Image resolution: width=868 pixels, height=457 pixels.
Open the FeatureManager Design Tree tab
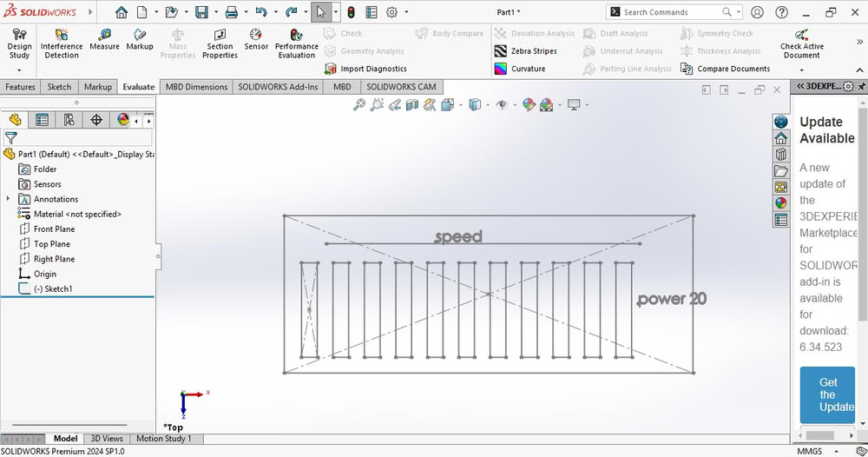point(16,120)
